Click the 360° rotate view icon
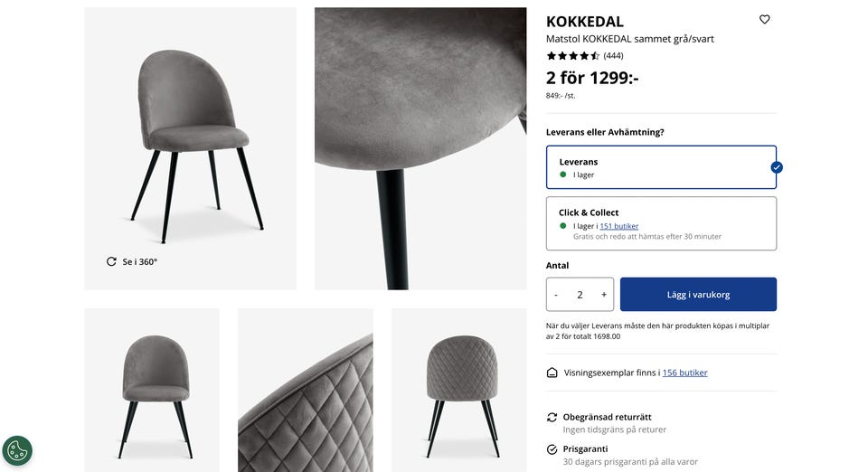The width and height of the screenshot is (868, 472). click(x=111, y=261)
